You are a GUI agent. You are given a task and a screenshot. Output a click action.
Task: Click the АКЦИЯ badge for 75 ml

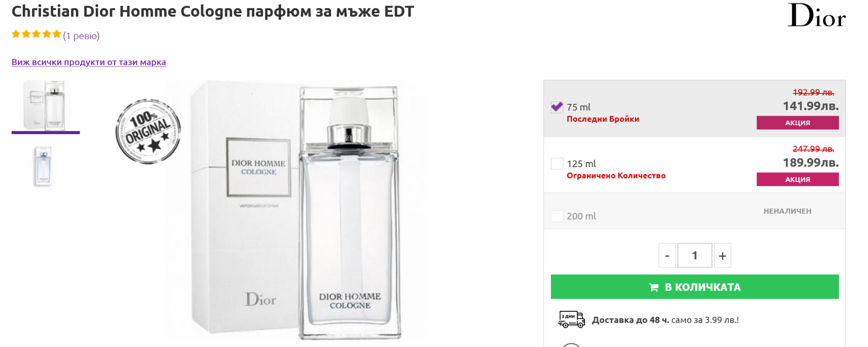pos(797,123)
